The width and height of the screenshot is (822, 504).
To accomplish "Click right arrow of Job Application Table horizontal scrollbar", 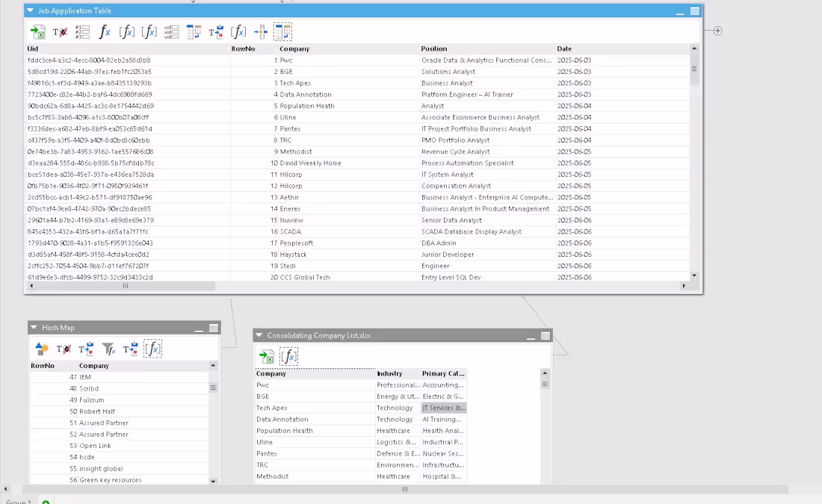I will pos(684,286).
